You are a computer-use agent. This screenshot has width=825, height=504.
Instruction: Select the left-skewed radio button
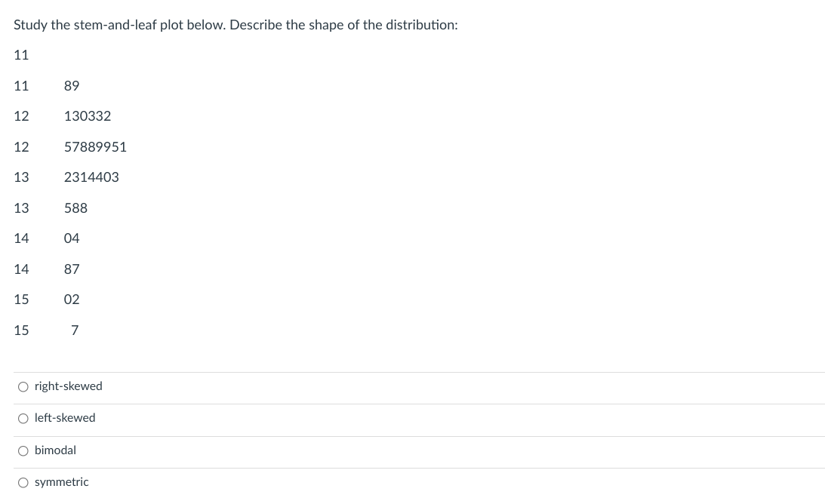pos(23,418)
